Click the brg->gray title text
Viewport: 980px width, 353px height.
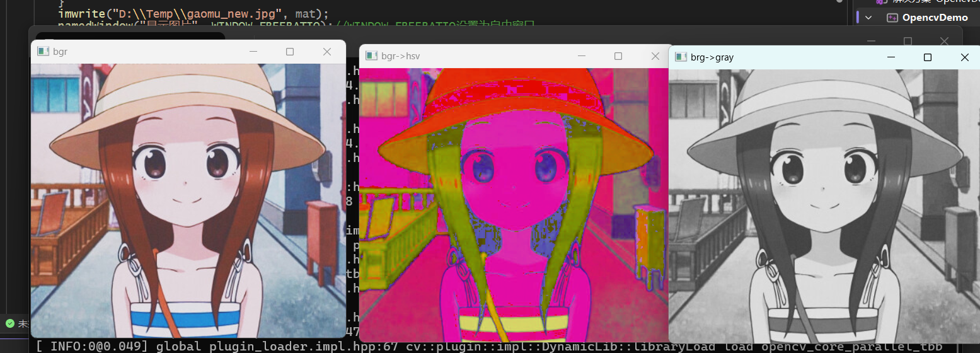(x=712, y=57)
